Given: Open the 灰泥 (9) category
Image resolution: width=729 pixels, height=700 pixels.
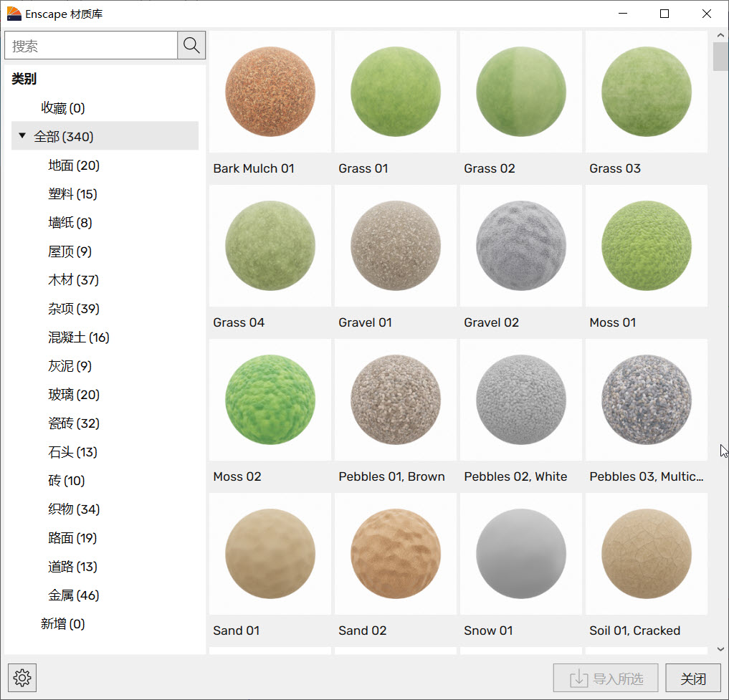Looking at the screenshot, I should 70,366.
